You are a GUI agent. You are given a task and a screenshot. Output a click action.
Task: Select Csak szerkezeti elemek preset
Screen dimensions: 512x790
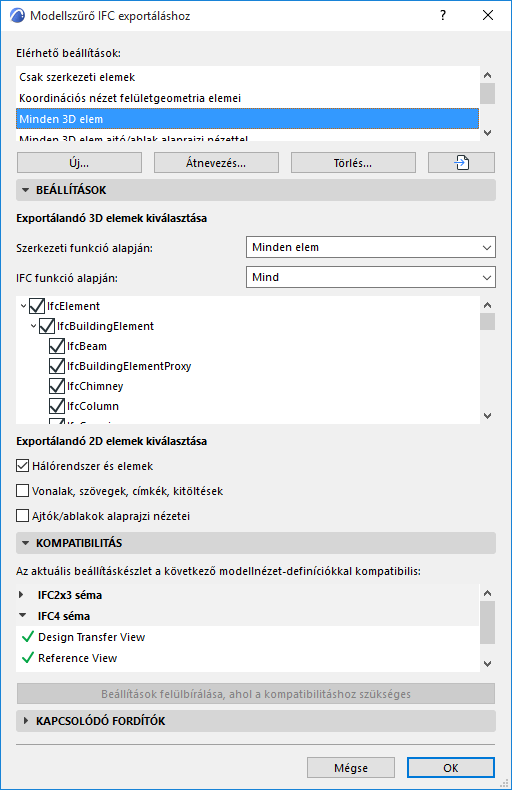[247, 77]
